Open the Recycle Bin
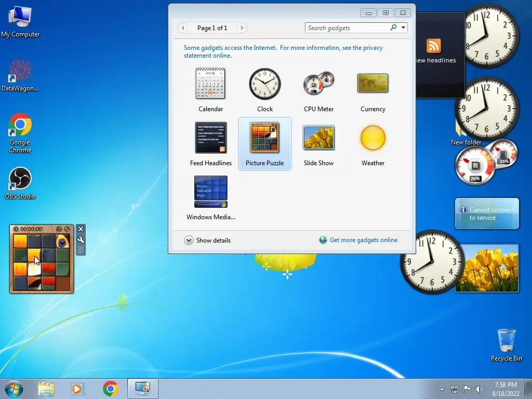Screen dimensions: 532x399 [506, 345]
